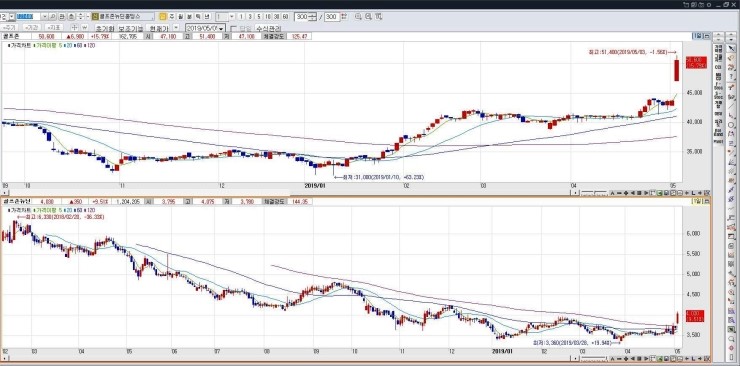Toggle 가격차트 legend checkbox on upper chart

pyautogui.click(x=9, y=45)
